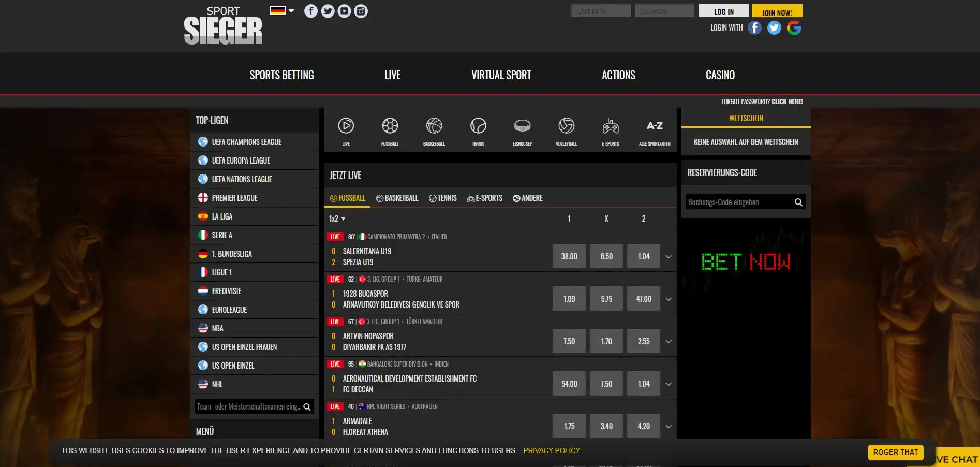Open the Live sports play icon
The height and width of the screenshot is (467, 980).
coord(346,126)
